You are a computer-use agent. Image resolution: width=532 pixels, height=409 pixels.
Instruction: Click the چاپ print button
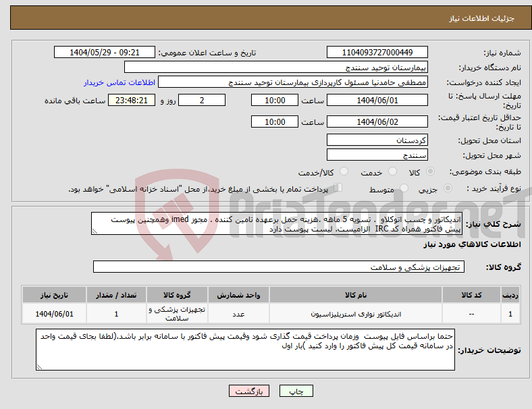(296, 391)
